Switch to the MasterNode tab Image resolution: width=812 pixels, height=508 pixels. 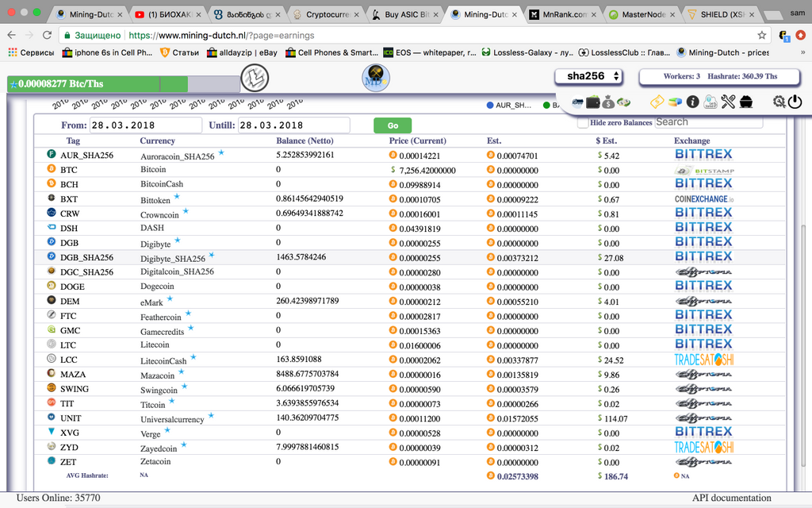(642, 14)
